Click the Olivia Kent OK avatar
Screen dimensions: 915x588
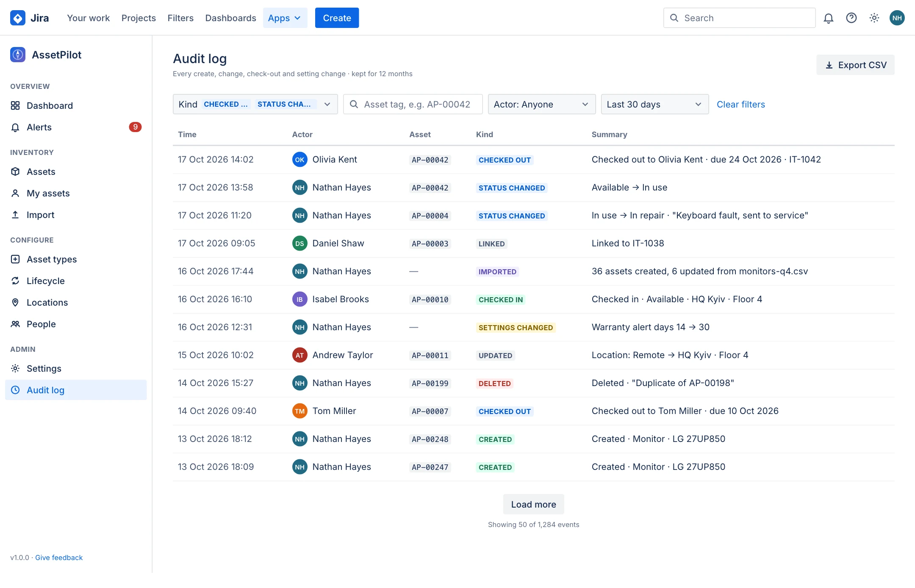point(299,160)
